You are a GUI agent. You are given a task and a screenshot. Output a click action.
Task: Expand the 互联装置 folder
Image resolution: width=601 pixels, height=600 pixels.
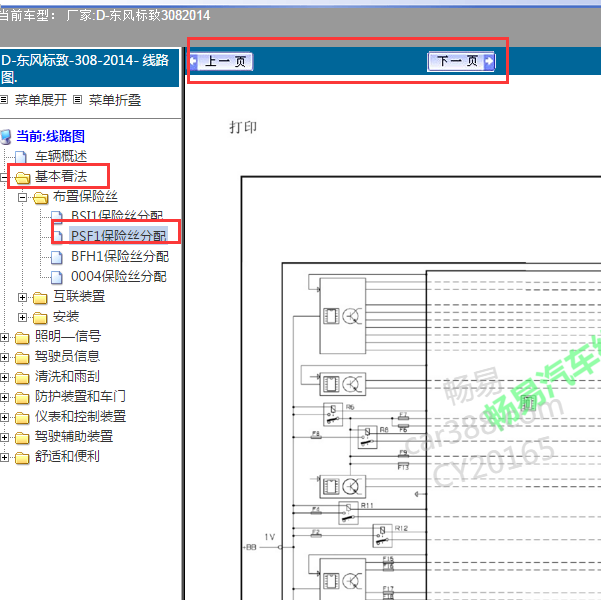(x=23, y=297)
